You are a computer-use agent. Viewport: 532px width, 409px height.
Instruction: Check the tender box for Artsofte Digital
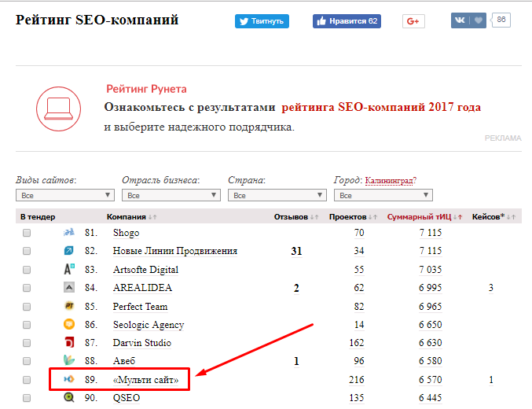pos(27,270)
